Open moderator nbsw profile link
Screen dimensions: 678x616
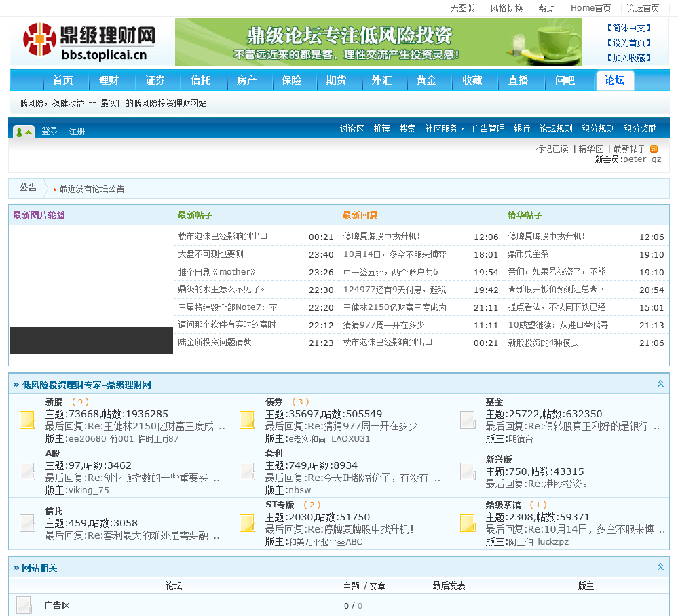coord(299,490)
